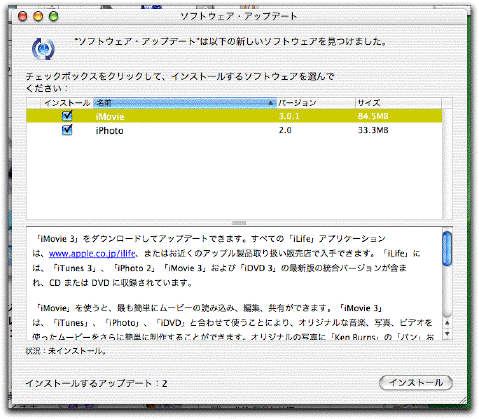Click the 33.3MB size cell
The image size is (479, 419).
[x=373, y=130]
